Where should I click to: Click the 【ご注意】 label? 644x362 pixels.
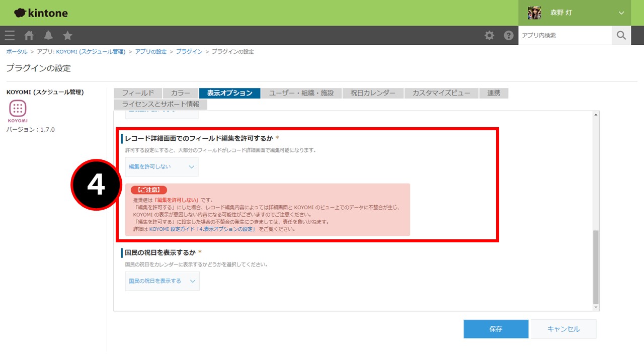(148, 190)
